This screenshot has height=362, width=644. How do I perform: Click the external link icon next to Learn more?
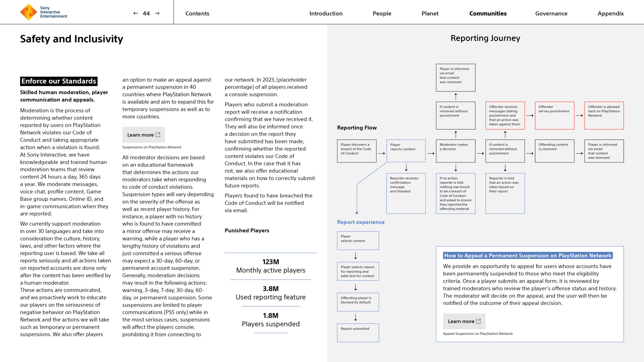(158, 134)
